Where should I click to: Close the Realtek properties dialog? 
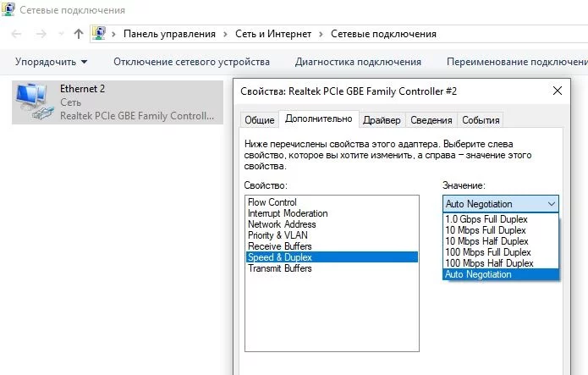pyautogui.click(x=557, y=89)
